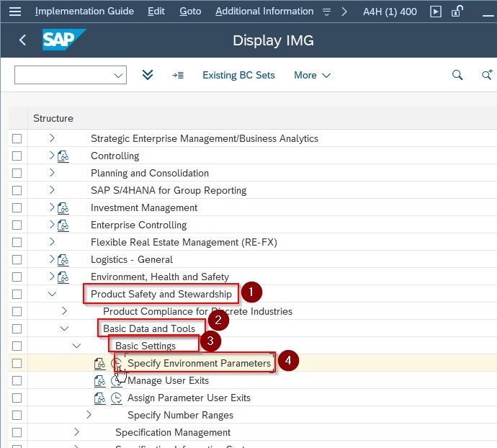Collapse Product Safety and Stewardship node
Viewport: 497px width, 448px height.
[x=52, y=295]
